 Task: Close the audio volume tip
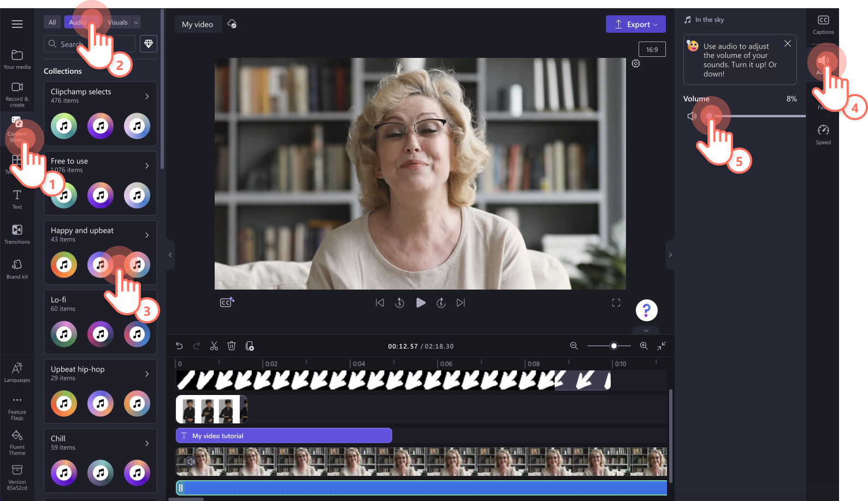[788, 44]
